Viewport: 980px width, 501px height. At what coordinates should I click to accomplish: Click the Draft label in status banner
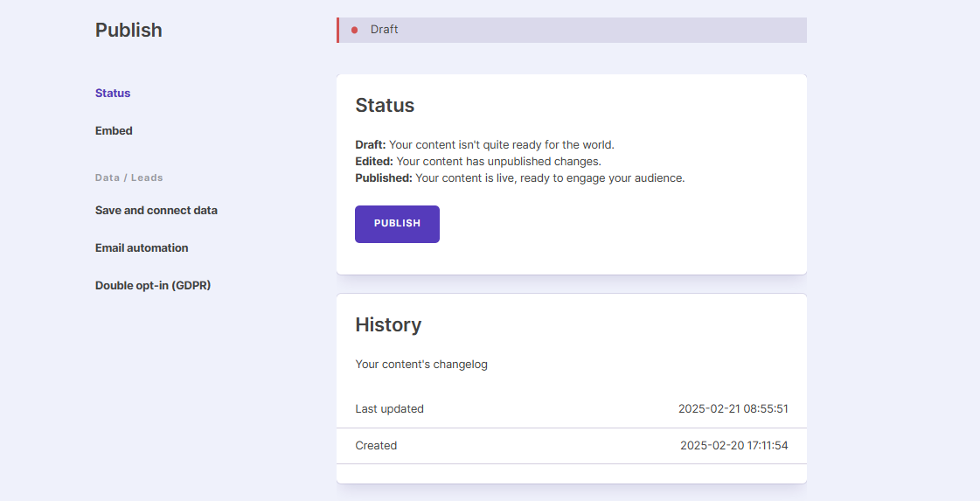coord(384,30)
